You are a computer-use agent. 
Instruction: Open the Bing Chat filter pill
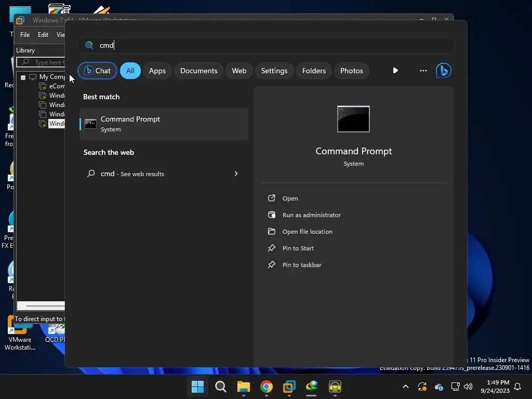(x=97, y=71)
